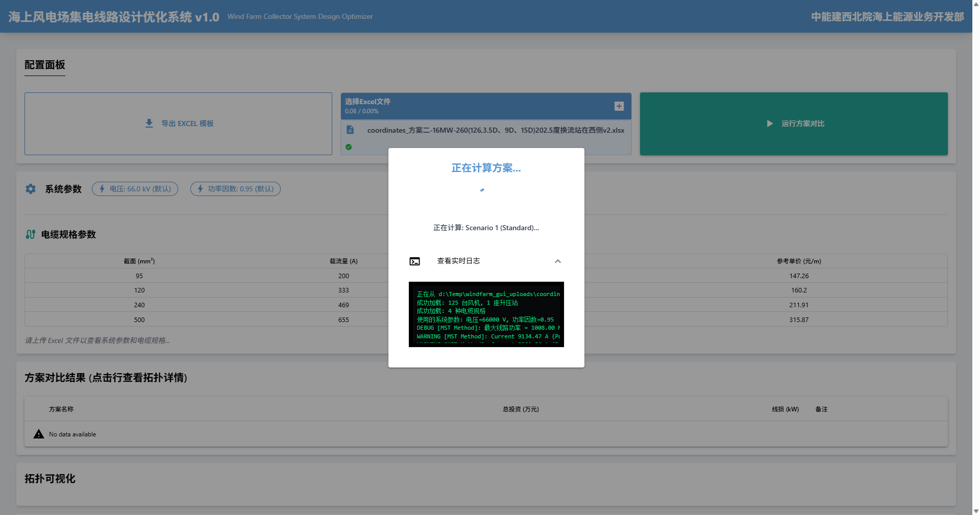
Task: Click the green checkmark upload-success icon
Action: point(349,147)
